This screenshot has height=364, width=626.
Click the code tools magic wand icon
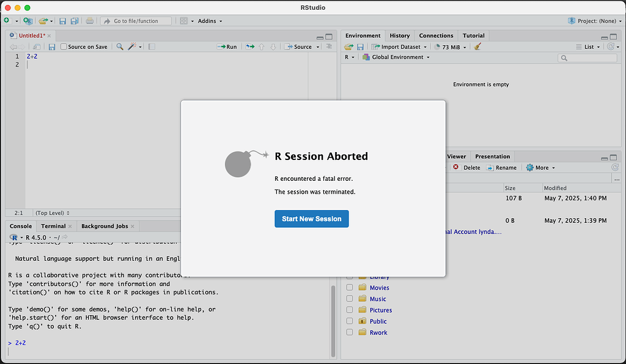pos(132,46)
